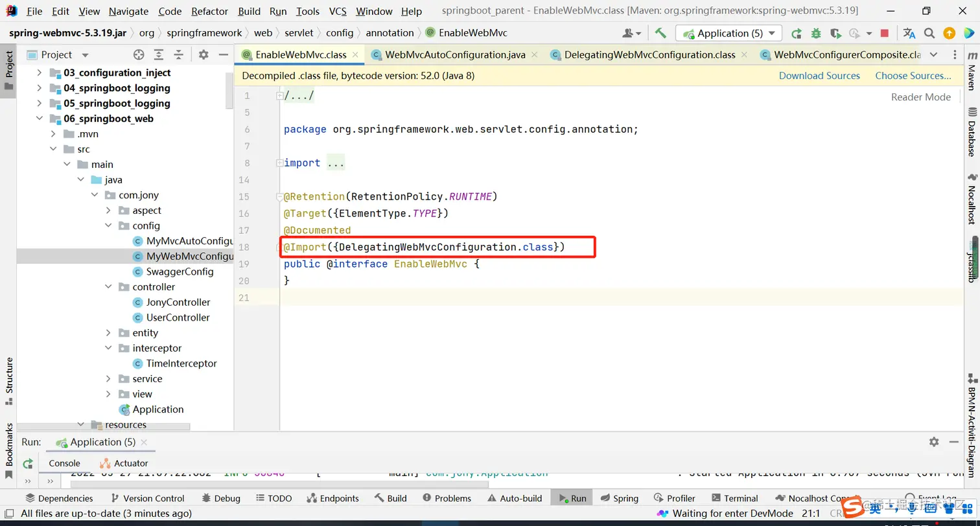Open the Spring tool window

click(x=620, y=498)
